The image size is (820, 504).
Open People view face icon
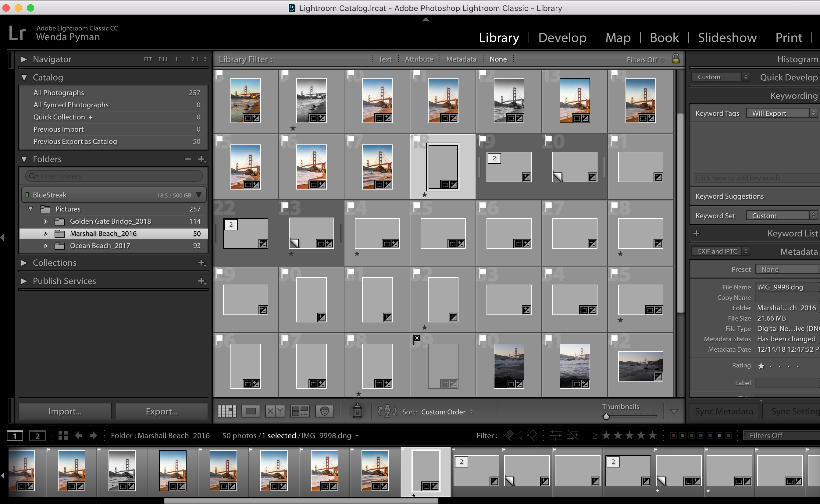pos(324,411)
